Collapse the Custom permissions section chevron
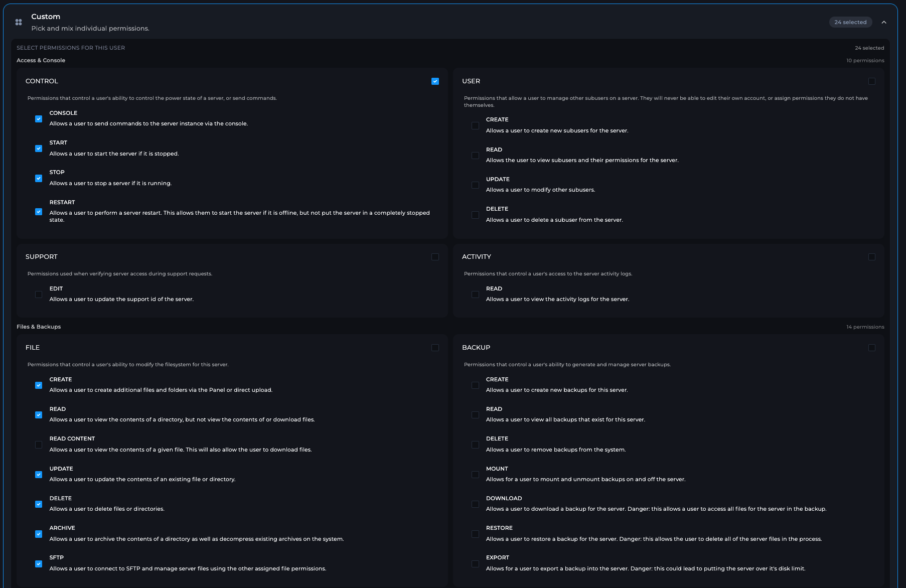This screenshot has height=588, width=906. point(884,22)
